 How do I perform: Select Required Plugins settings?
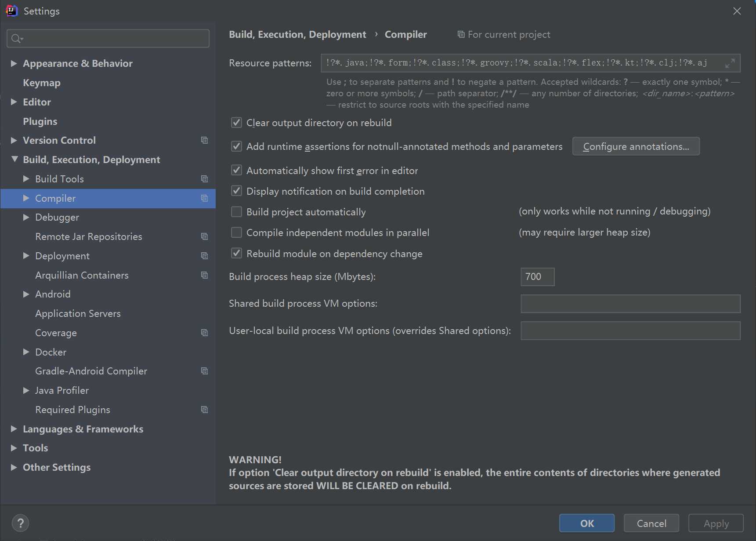point(72,410)
